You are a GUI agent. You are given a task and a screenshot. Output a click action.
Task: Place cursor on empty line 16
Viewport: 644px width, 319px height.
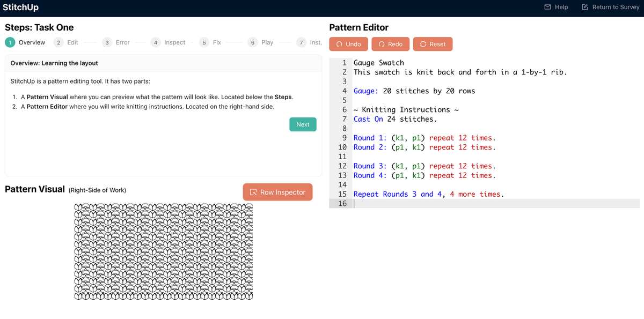point(496,204)
